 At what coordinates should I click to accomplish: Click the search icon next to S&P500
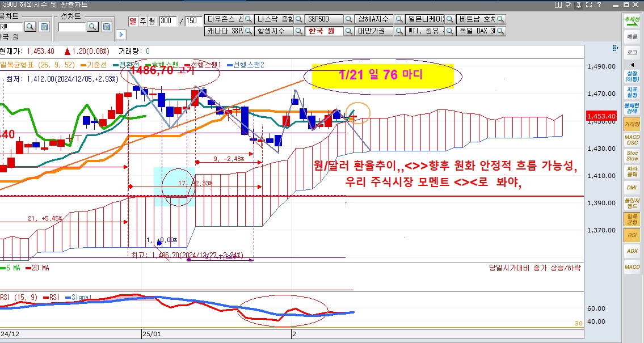coord(350,19)
